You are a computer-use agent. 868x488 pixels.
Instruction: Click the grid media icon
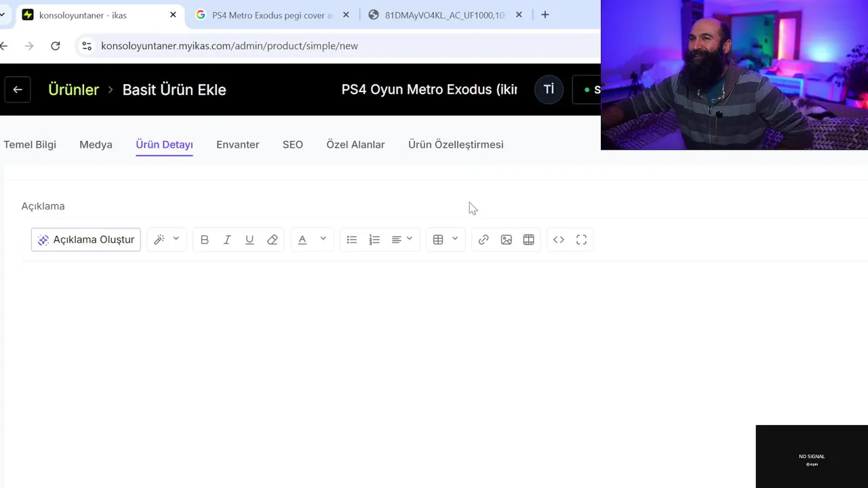coord(529,240)
